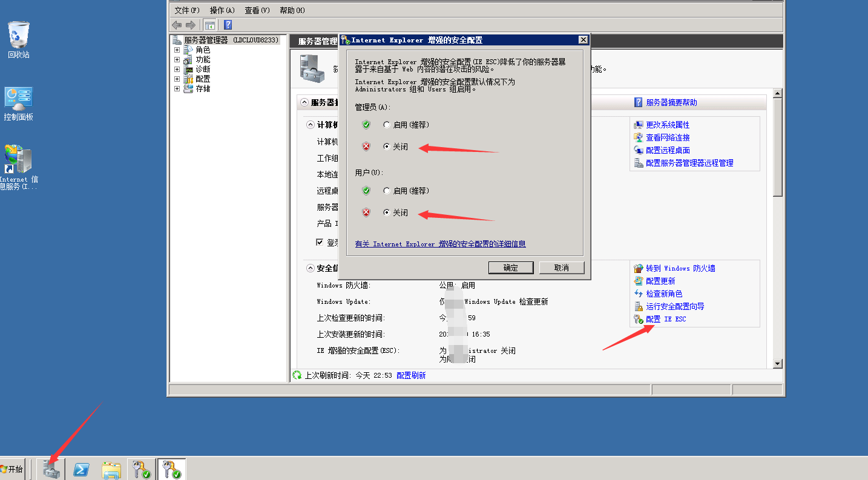Select the 诊断 node icon in tree
The image size is (868, 480).
pyautogui.click(x=188, y=69)
